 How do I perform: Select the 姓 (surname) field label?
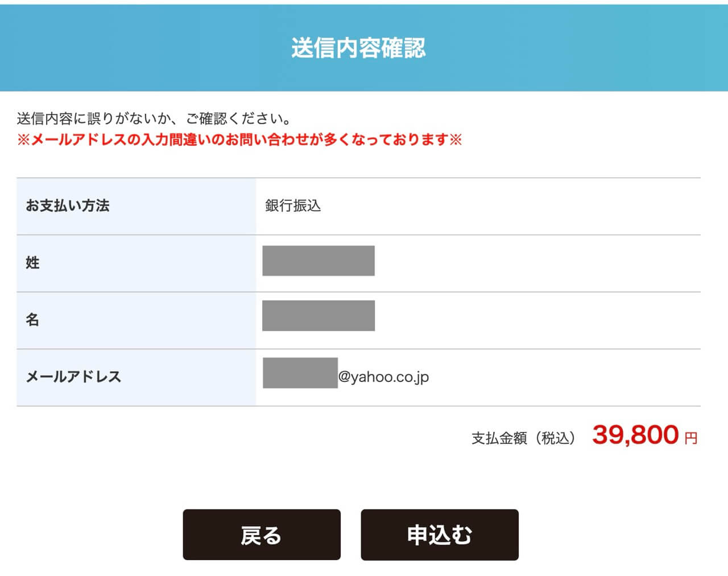(x=32, y=263)
